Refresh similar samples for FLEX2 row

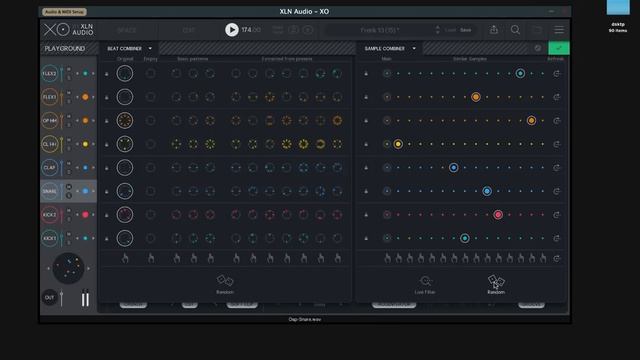click(x=556, y=73)
